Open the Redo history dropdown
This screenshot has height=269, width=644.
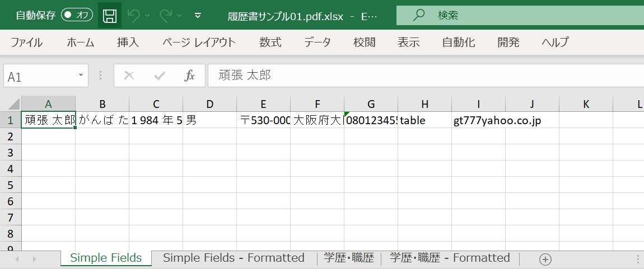[x=180, y=16]
